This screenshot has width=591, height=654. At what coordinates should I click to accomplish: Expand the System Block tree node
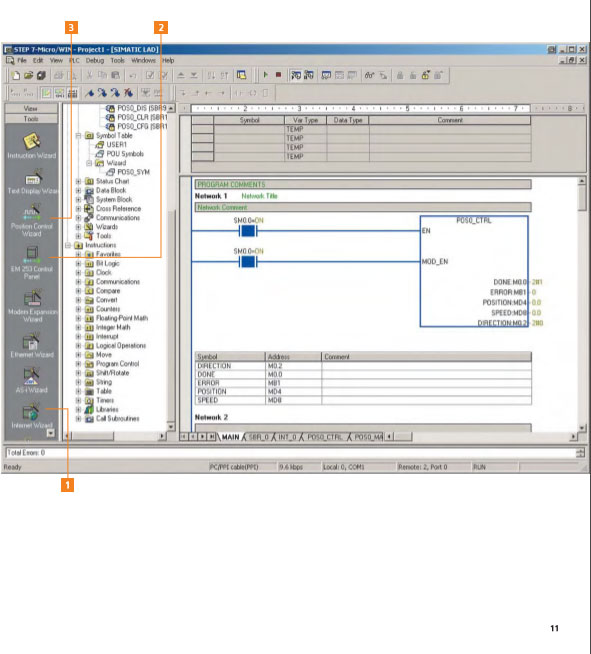tap(78, 199)
